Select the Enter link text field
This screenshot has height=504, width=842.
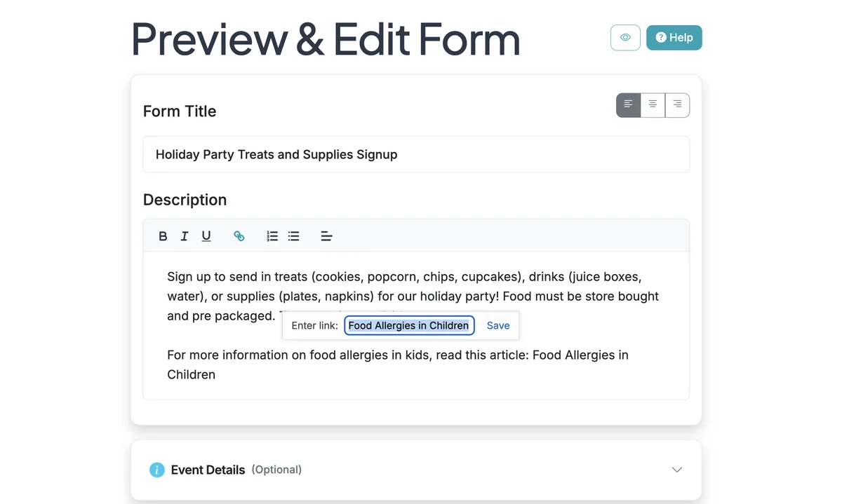pyautogui.click(x=409, y=325)
